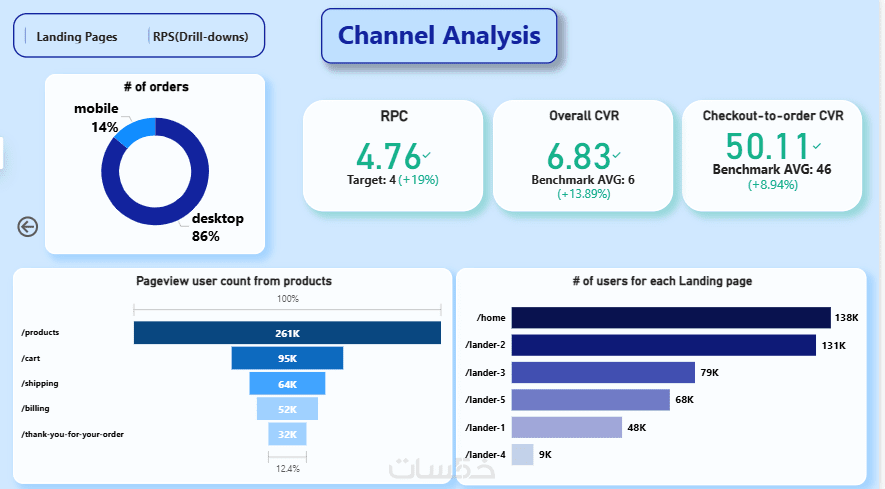Click the funnel 12.4% marker text
Viewport: 885px width, 489px height.
pyautogui.click(x=288, y=469)
